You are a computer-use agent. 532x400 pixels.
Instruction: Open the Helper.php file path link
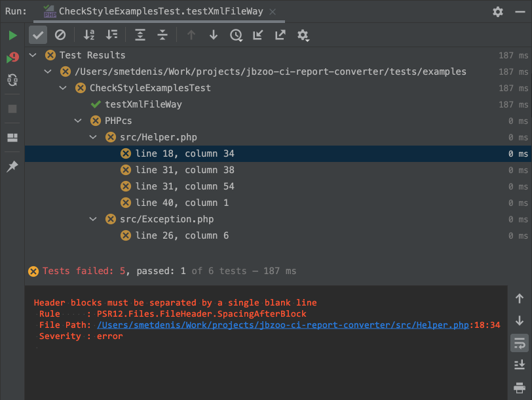[283, 325]
